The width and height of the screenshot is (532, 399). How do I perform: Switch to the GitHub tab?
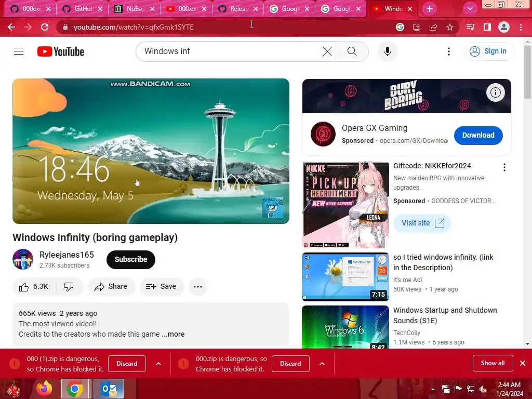tap(83, 9)
